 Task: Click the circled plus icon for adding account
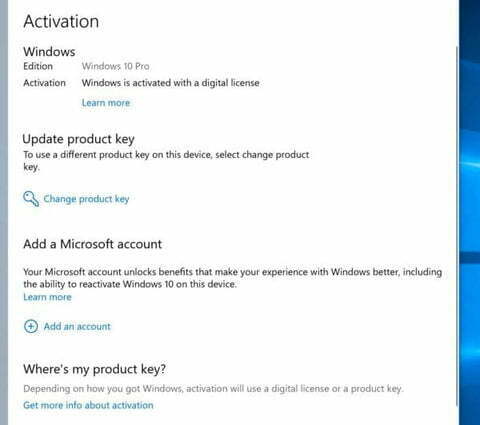pyautogui.click(x=31, y=326)
